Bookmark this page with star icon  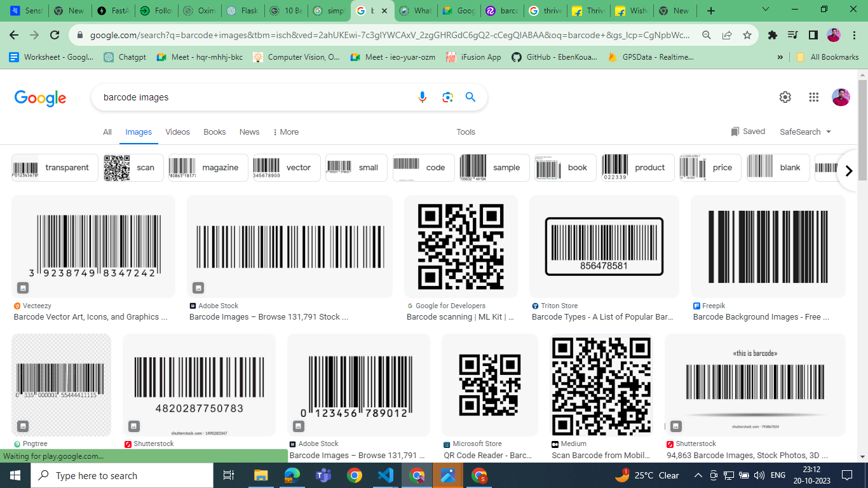tap(747, 36)
